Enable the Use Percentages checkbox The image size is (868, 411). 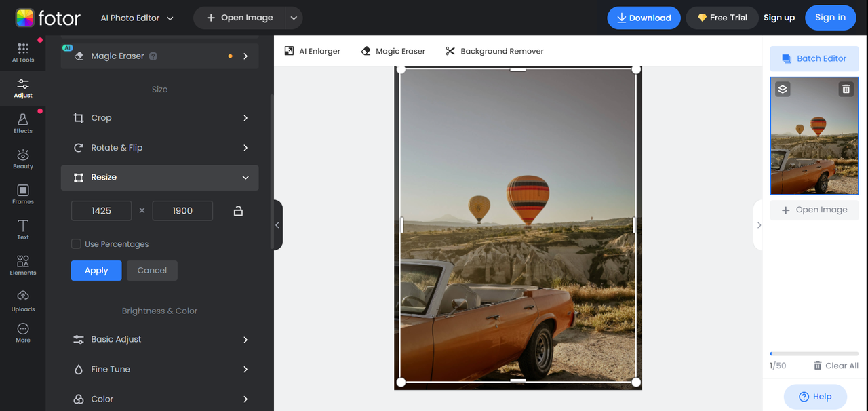point(76,244)
